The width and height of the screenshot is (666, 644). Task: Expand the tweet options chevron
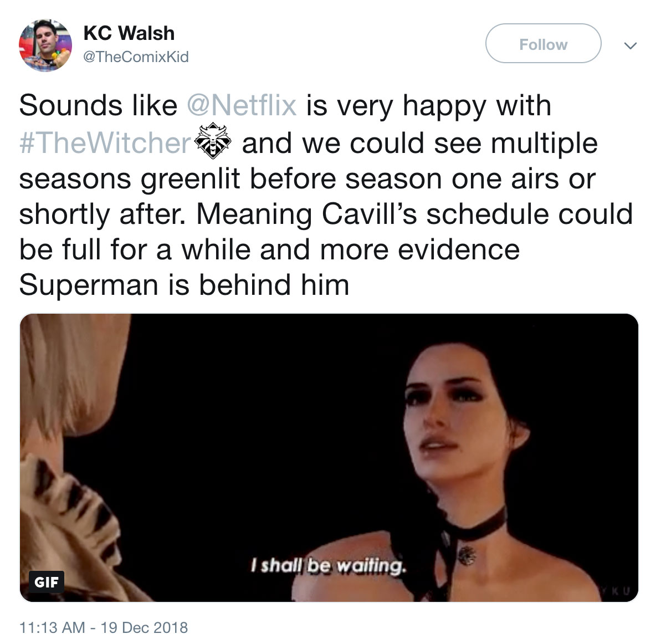(630, 45)
